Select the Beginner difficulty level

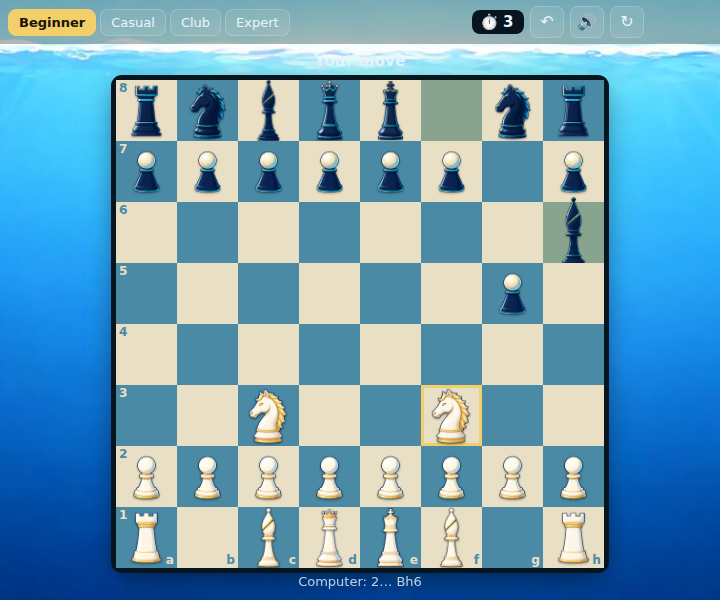52,22
